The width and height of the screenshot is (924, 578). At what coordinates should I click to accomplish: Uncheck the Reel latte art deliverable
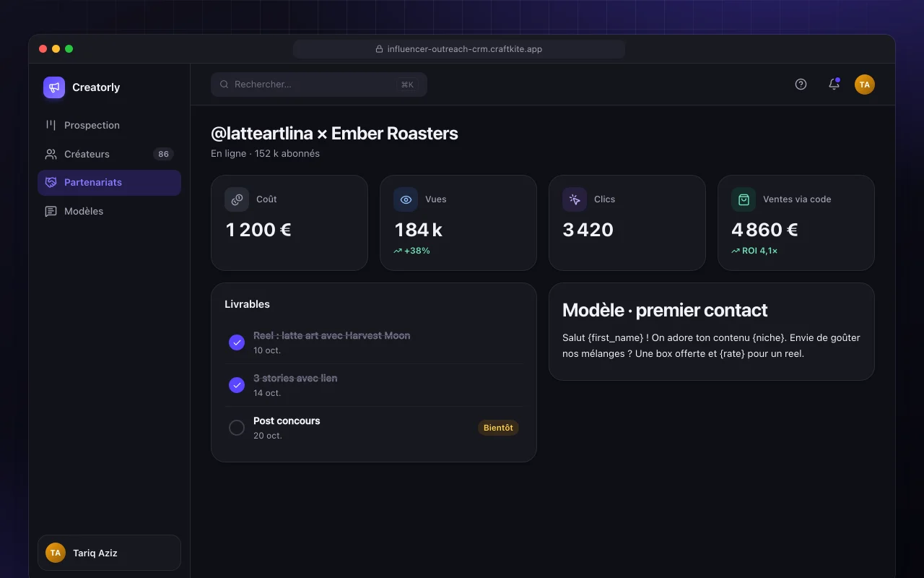tap(237, 342)
